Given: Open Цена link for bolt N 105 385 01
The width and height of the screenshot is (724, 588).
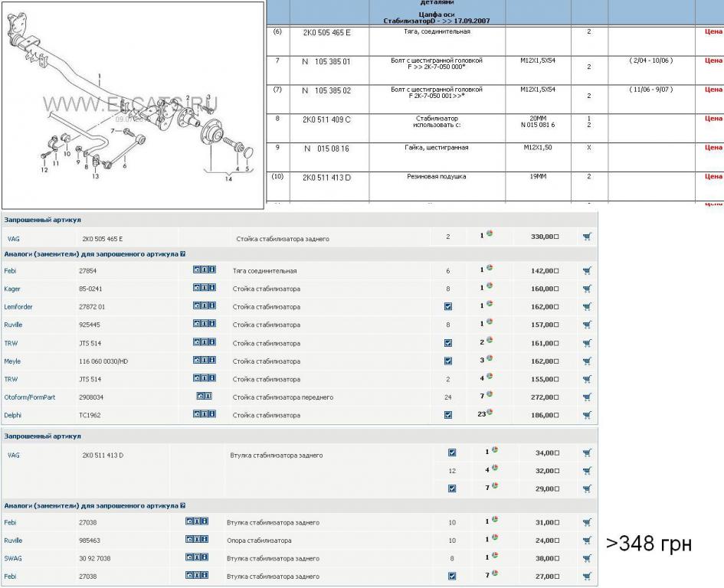Looking at the screenshot, I should 713,60.
